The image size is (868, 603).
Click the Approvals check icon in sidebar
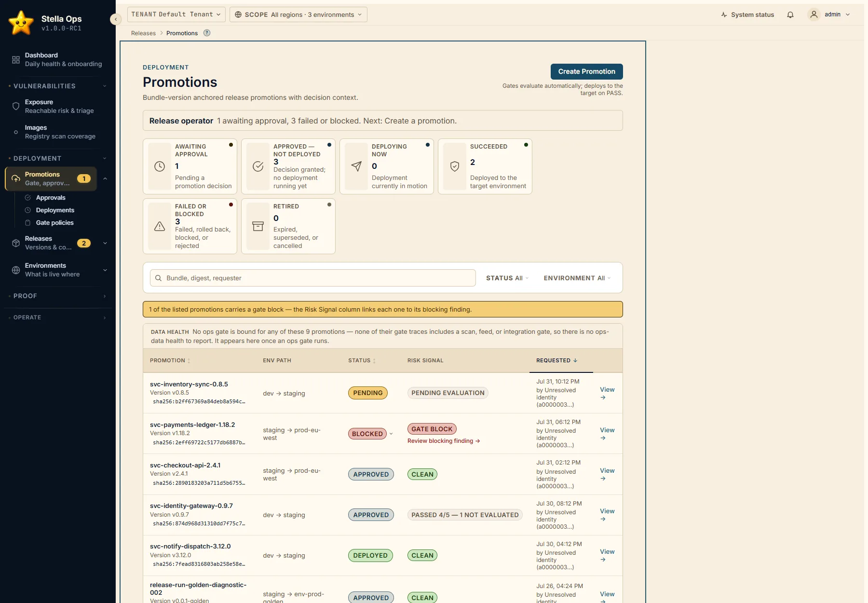click(28, 198)
